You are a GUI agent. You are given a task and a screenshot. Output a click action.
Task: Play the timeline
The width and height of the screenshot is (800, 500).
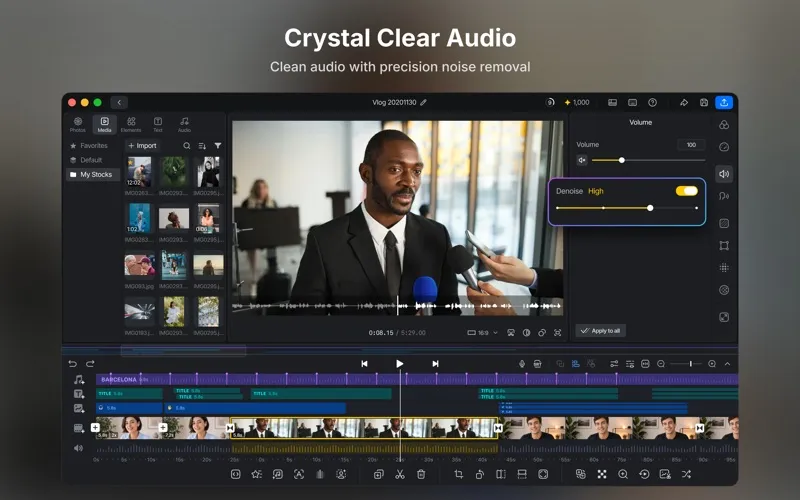pos(399,364)
